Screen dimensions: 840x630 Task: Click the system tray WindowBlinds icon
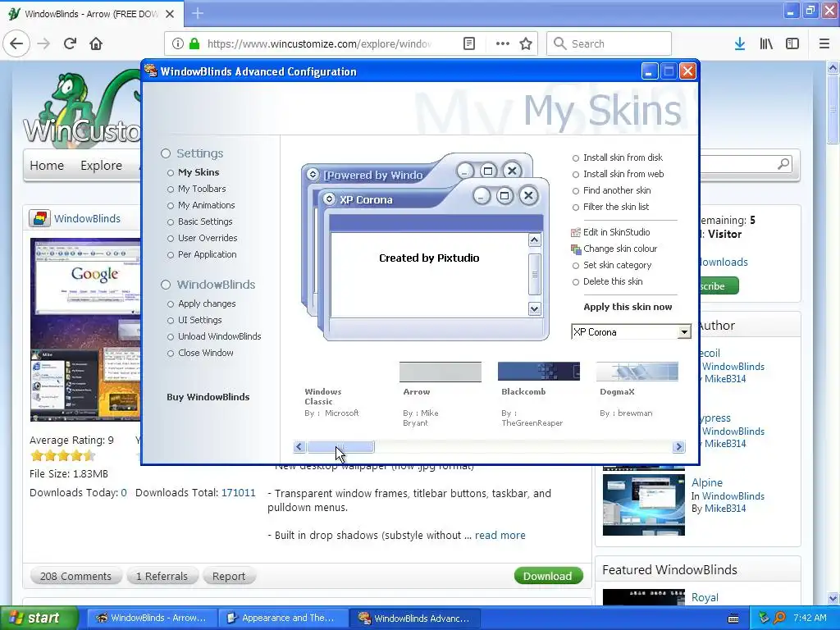click(764, 618)
